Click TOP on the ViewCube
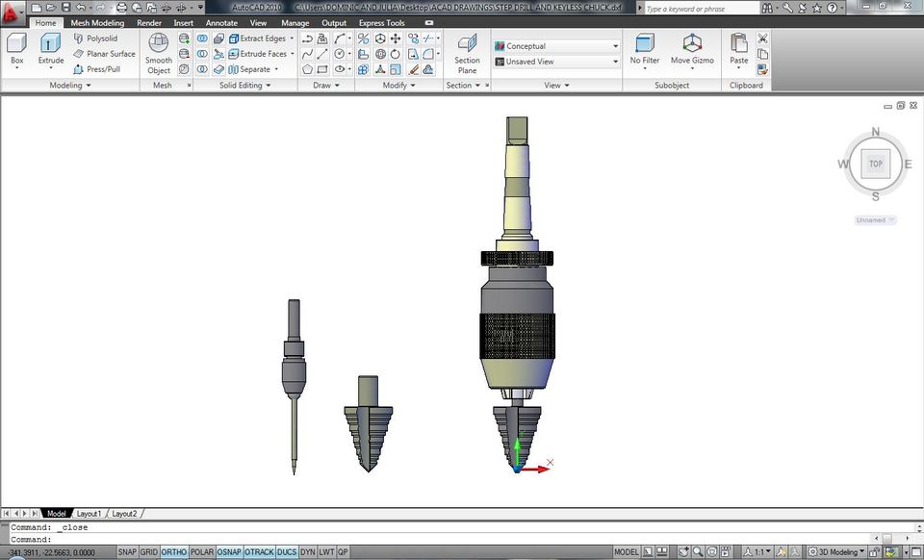 [875, 164]
